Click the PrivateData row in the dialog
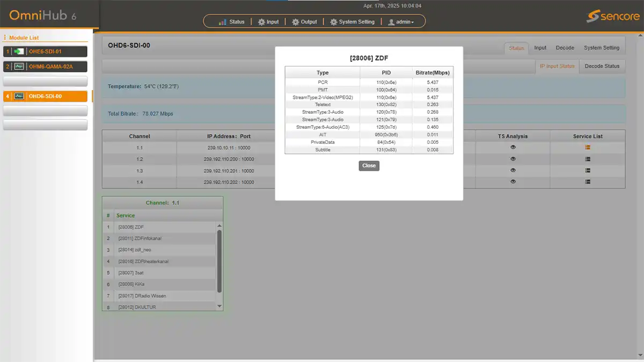Screen dimensions: 644x362 pyautogui.click(x=369, y=142)
